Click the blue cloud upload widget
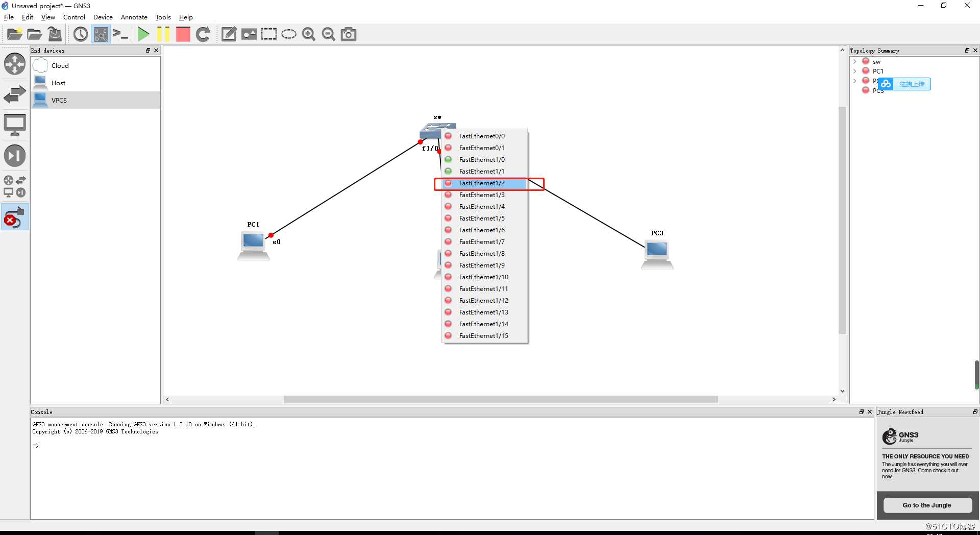The image size is (980, 535). (905, 84)
